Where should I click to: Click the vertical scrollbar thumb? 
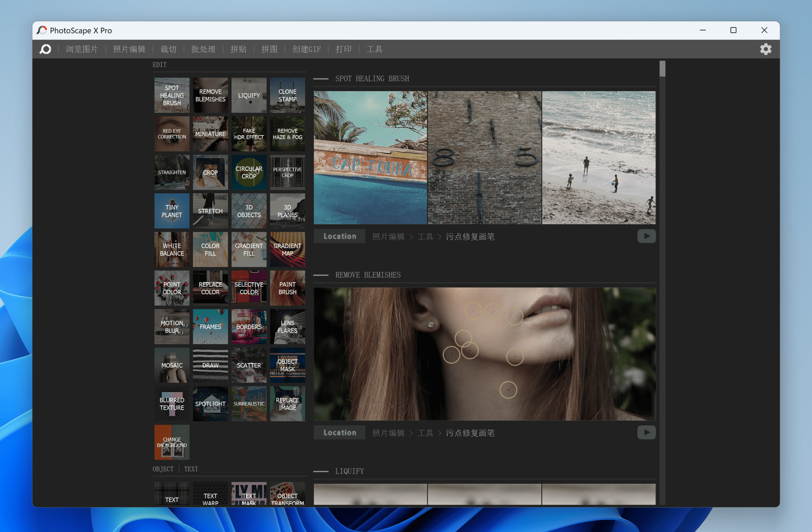(x=662, y=69)
